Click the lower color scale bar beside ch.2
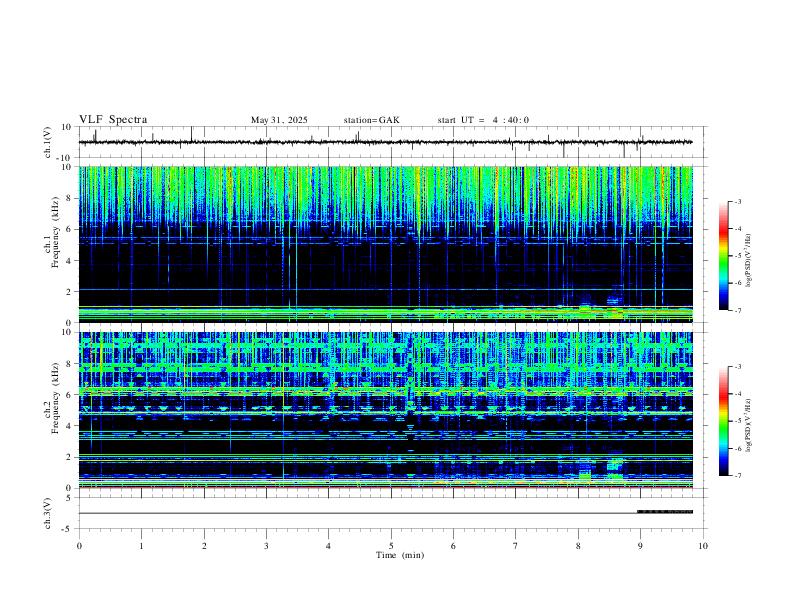Viewport: 792px width, 612px height. pos(724,421)
